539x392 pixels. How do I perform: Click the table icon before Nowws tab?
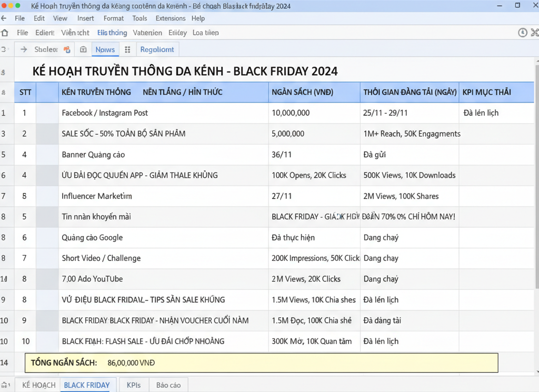coord(83,49)
